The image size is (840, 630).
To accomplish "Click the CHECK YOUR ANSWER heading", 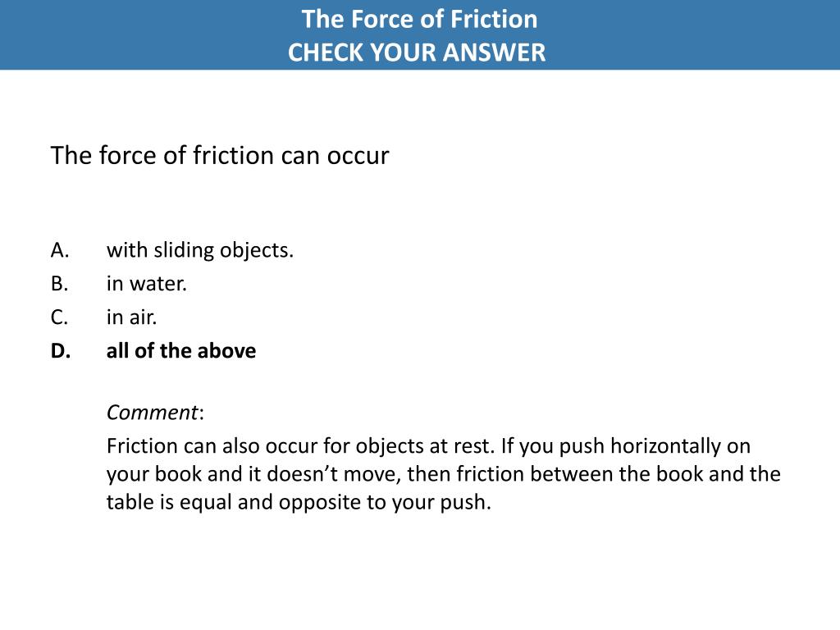I will (417, 52).
